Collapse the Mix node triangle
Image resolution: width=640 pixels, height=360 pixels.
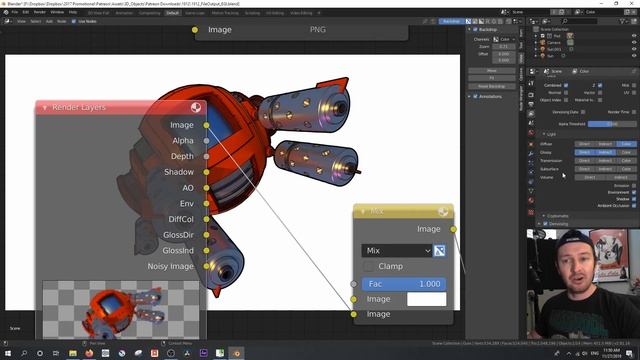coord(363,211)
